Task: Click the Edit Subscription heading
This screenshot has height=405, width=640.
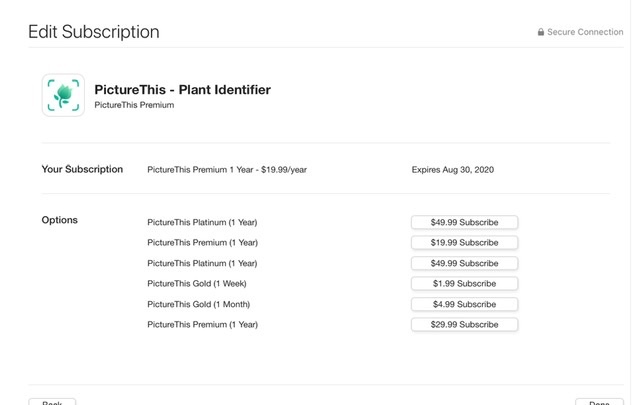Action: click(93, 31)
